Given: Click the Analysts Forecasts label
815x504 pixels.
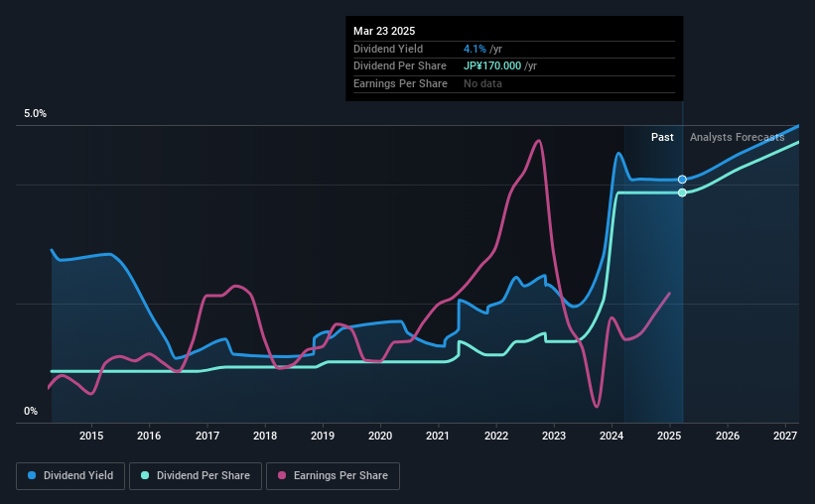Looking at the screenshot, I should click(737, 137).
